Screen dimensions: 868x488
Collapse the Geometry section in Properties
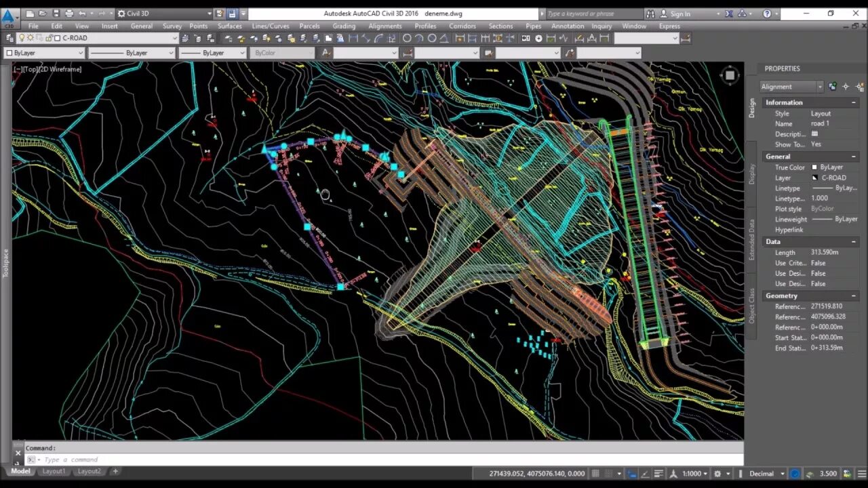point(854,296)
